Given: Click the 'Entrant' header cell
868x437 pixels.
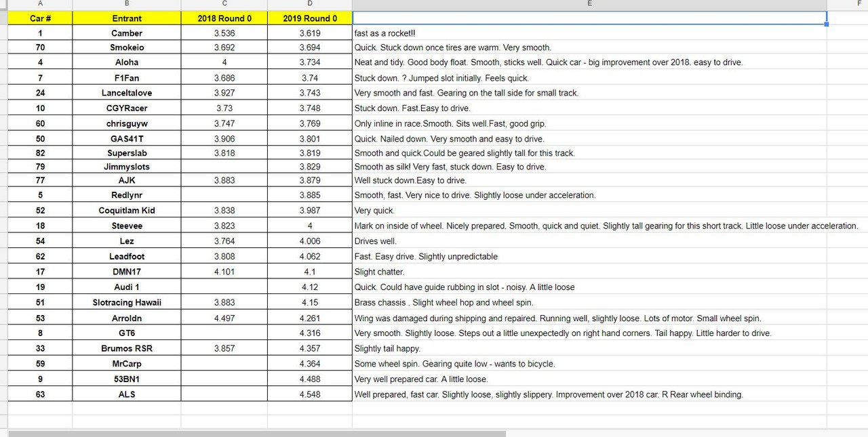Looking at the screenshot, I should [x=127, y=18].
